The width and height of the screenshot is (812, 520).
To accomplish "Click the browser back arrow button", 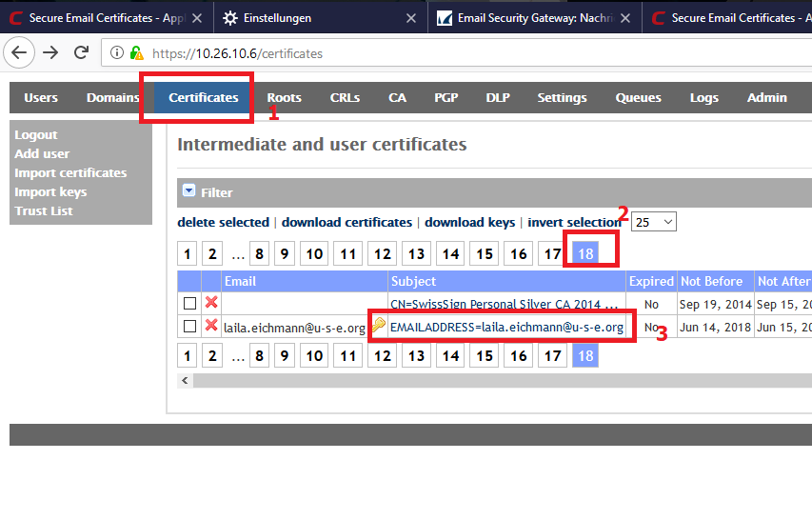I will click(x=19, y=53).
